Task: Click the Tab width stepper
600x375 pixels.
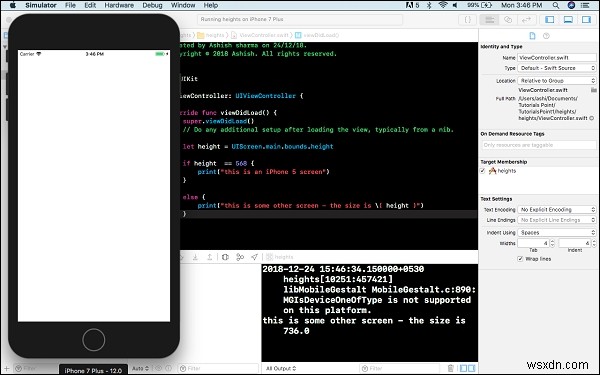Action: [x=552, y=243]
